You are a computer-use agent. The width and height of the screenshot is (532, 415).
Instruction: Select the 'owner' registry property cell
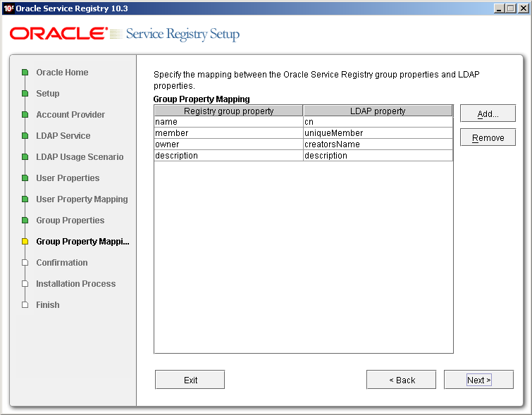point(228,144)
